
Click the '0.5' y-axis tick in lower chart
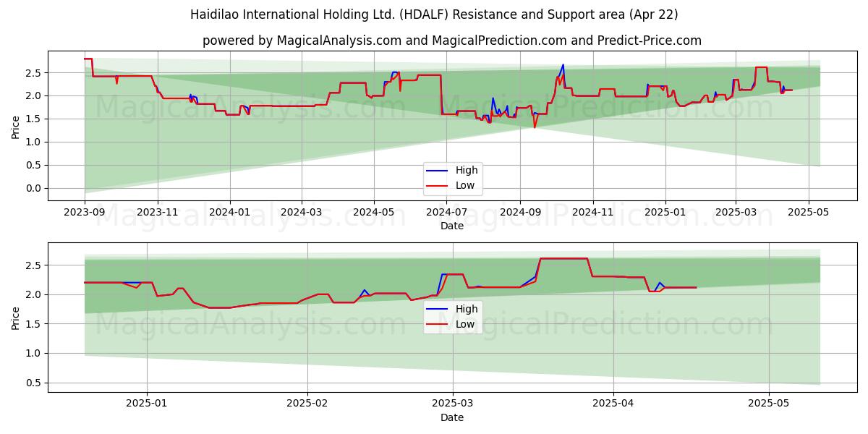coord(34,383)
